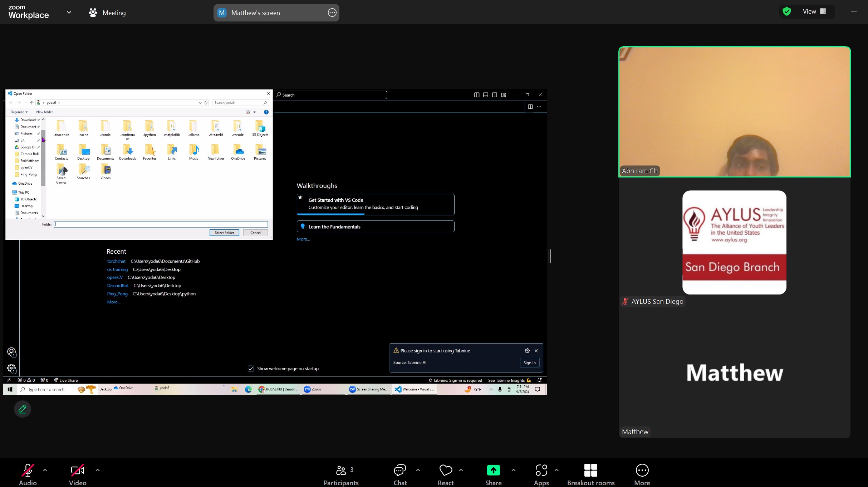Click the VS Code notifications bell icon
The width and height of the screenshot is (868, 487).
(x=539, y=380)
